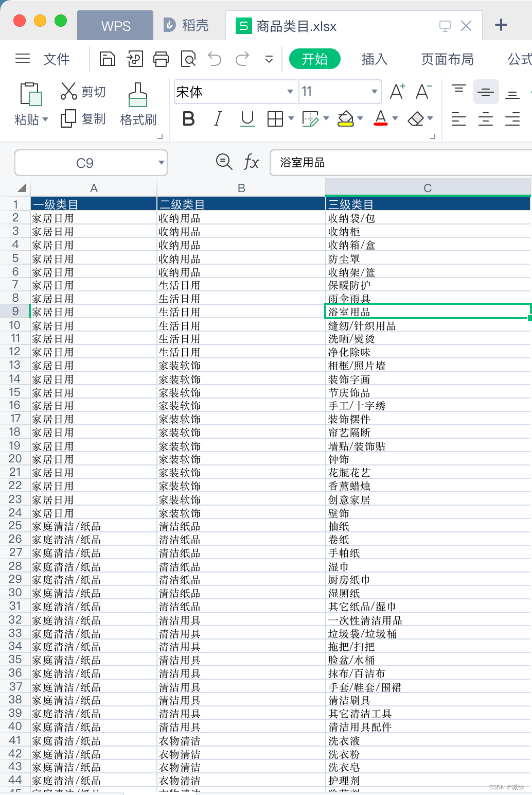Enable center text alignment
Viewport: 532px width, 795px height.
point(485,119)
